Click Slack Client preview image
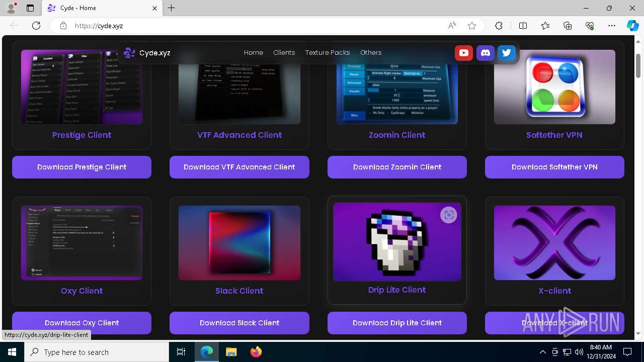The height and width of the screenshot is (362, 644). [239, 243]
